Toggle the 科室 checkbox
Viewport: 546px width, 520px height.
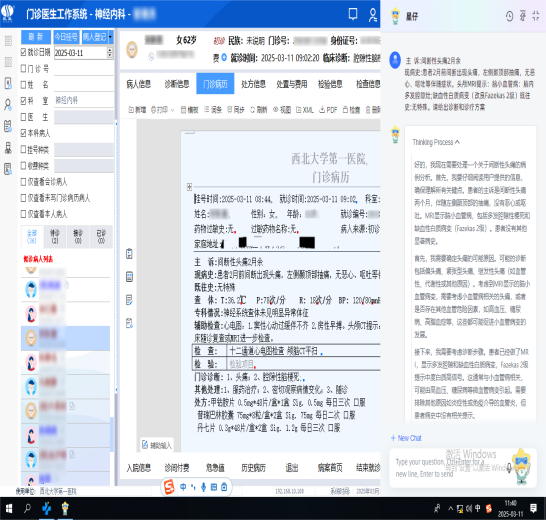coord(23,101)
